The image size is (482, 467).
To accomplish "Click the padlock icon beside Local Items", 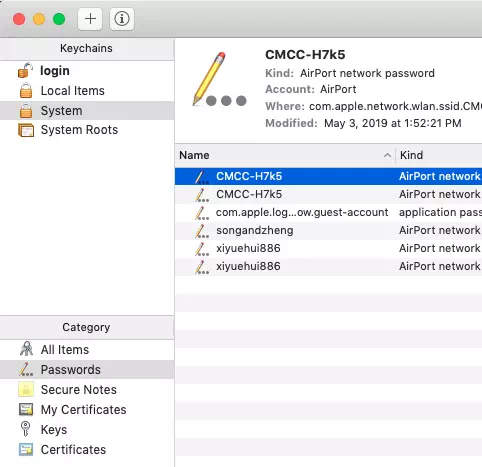I will 26,91.
